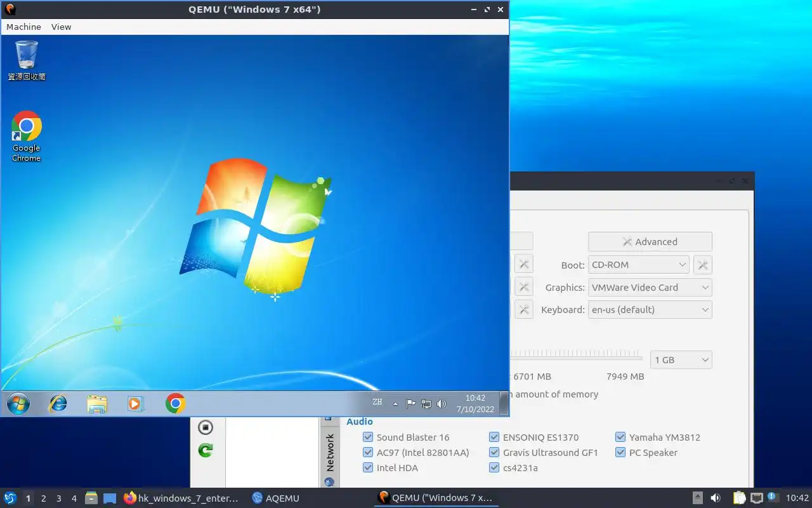The width and height of the screenshot is (812, 508).
Task: Launch Internet Explorer from the Windows taskbar
Action: click(58, 403)
